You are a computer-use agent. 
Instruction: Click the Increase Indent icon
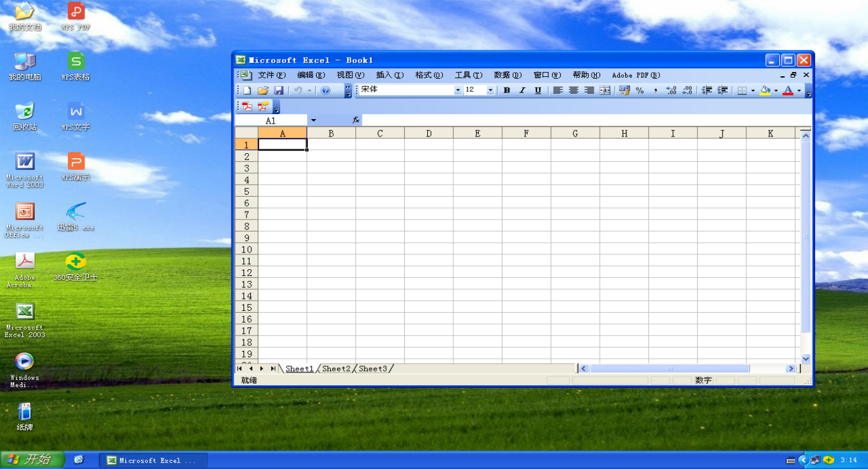point(722,91)
